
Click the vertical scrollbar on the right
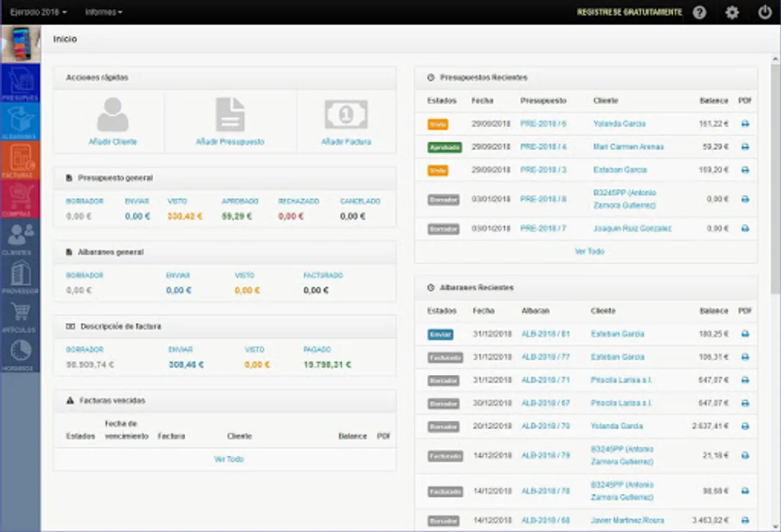tap(775, 177)
